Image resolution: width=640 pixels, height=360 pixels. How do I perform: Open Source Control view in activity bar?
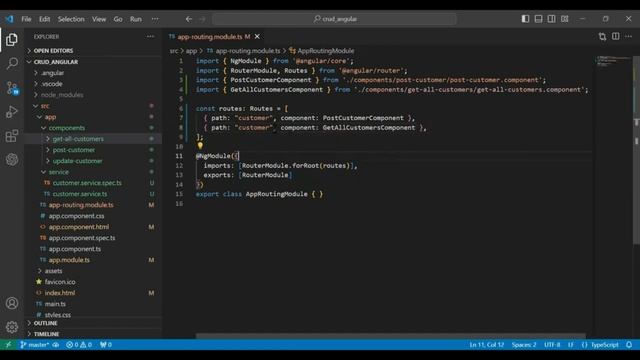click(x=12, y=87)
